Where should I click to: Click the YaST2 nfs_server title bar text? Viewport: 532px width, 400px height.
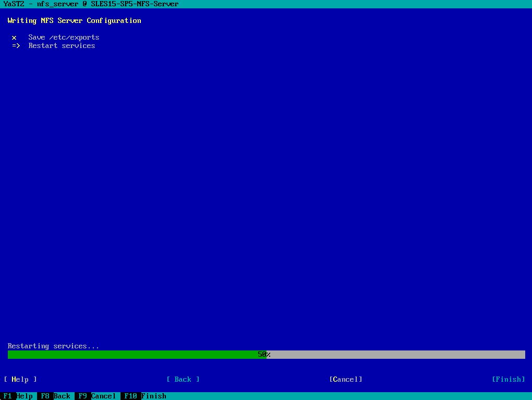point(91,4)
